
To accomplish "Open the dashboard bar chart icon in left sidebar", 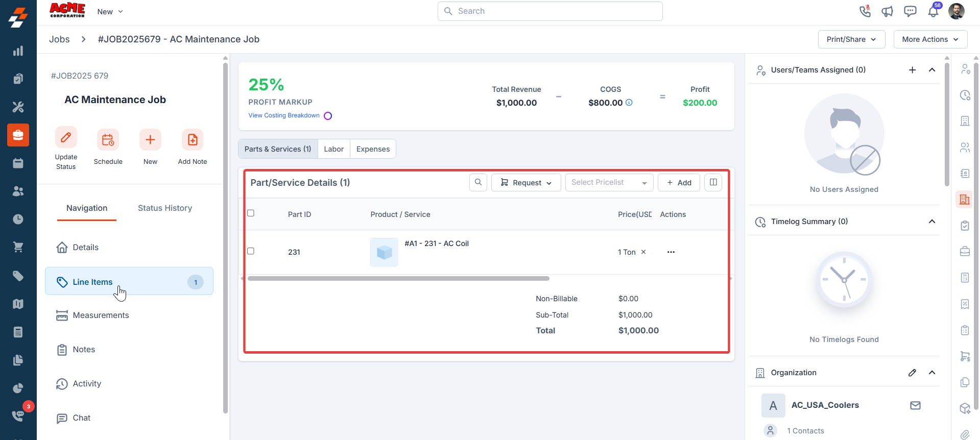I will tap(18, 51).
